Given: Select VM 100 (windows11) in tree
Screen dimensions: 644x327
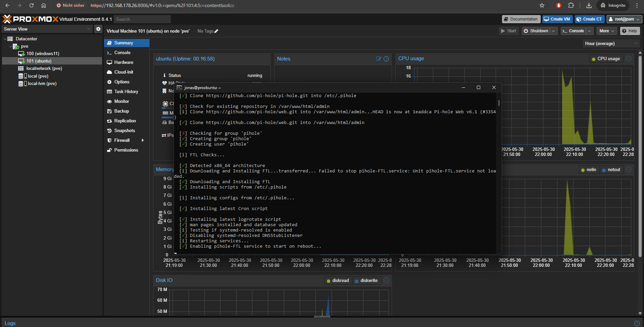Looking at the screenshot, I should [52, 54].
